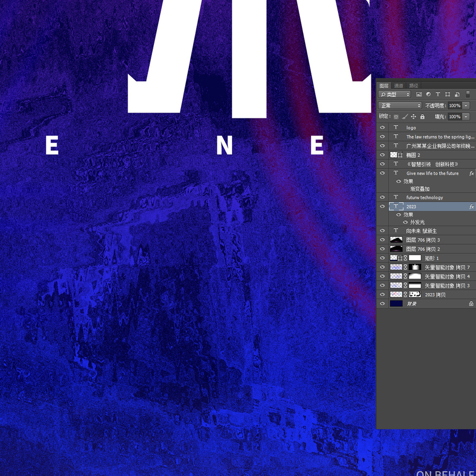The image size is (476, 476).
Task: Click the 渐变叠加 gradient overlay effect
Action: pos(420,189)
